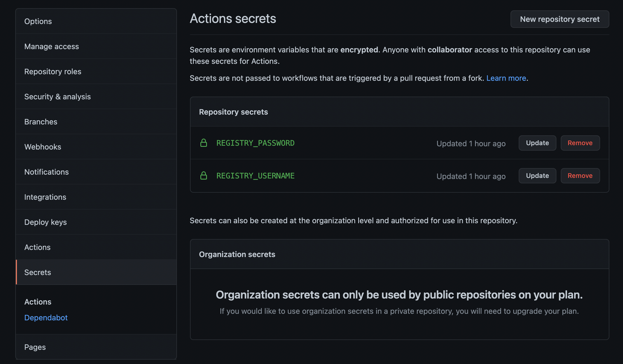Open the Learn more link
This screenshot has width=623, height=364.
point(506,78)
